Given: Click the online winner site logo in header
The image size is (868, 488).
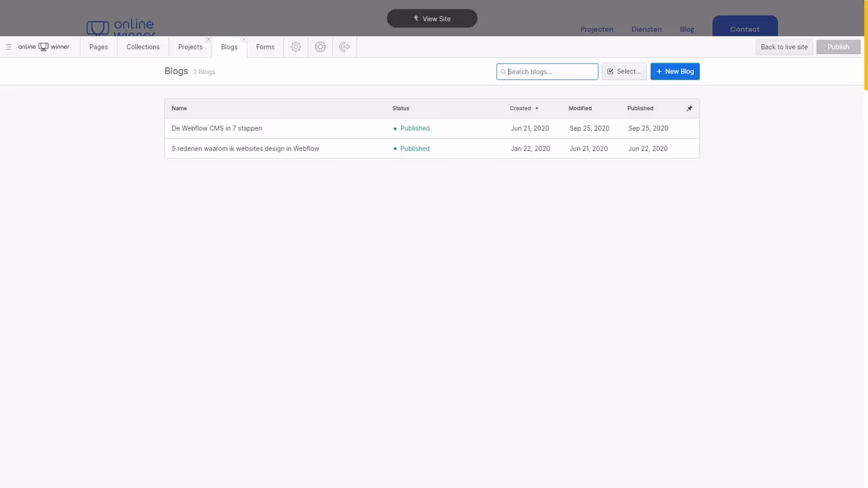Looking at the screenshot, I should pyautogui.click(x=120, y=27).
